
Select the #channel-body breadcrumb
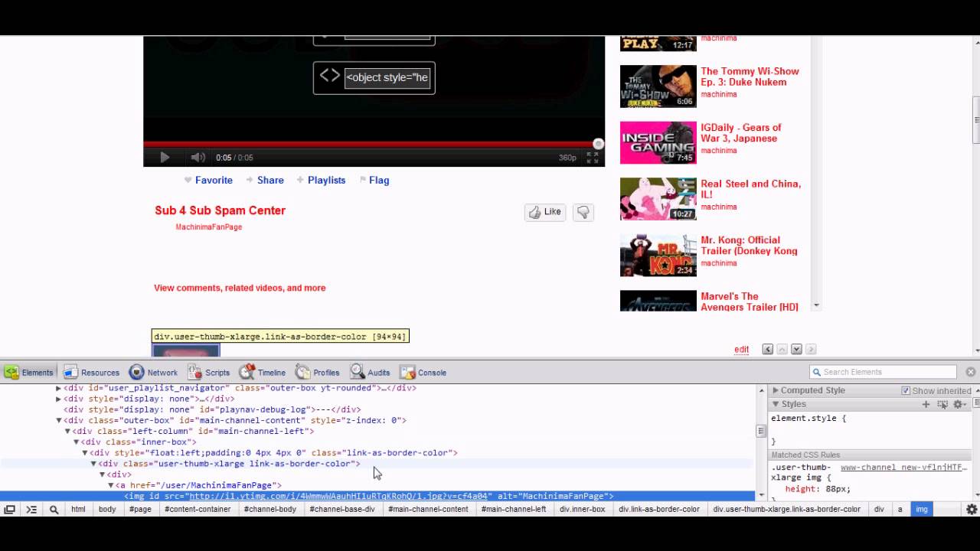point(271,509)
